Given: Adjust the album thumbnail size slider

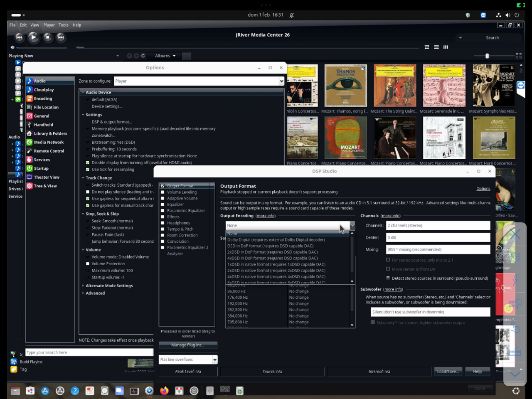Looking at the screenshot, I should (487, 56).
